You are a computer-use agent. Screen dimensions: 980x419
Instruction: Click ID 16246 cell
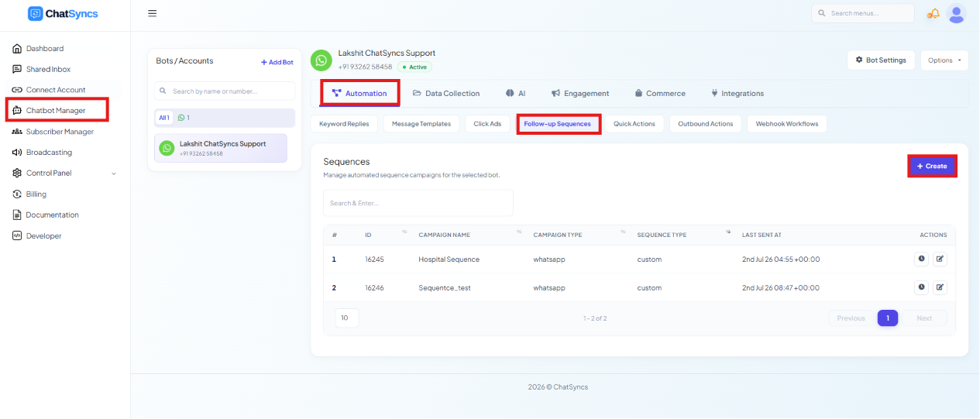375,288
